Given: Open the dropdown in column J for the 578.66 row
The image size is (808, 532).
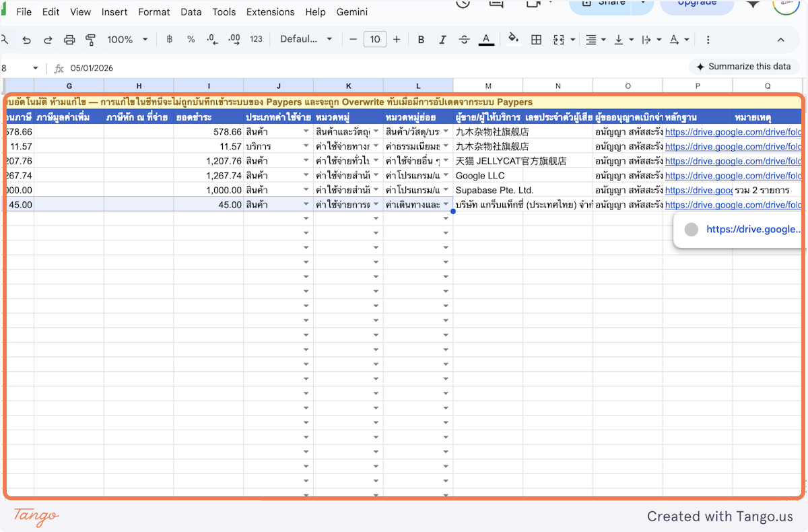Looking at the screenshot, I should pyautogui.click(x=306, y=132).
